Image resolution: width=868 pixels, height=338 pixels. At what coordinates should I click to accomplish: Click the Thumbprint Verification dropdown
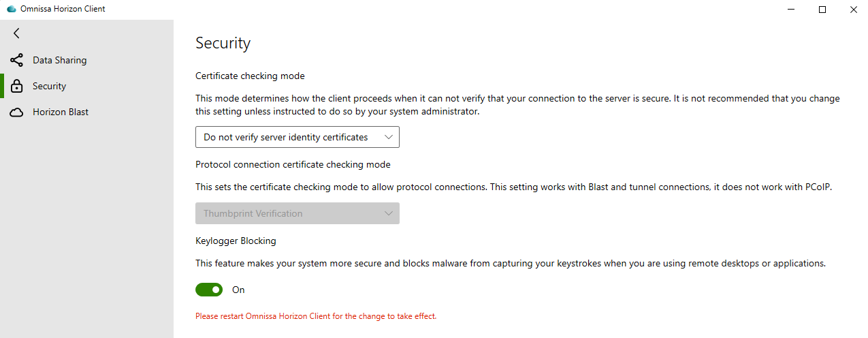click(298, 213)
